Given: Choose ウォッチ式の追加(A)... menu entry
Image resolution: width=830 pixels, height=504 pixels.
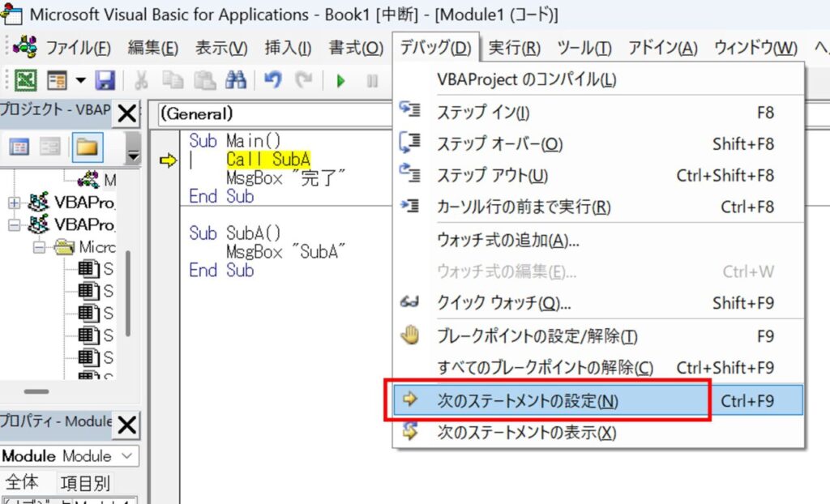Looking at the screenshot, I should pos(598,241).
